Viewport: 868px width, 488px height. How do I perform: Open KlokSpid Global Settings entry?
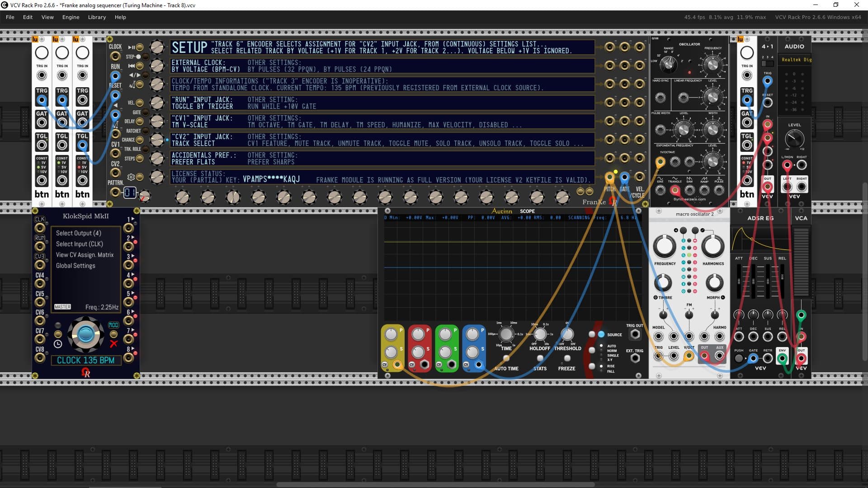click(75, 266)
